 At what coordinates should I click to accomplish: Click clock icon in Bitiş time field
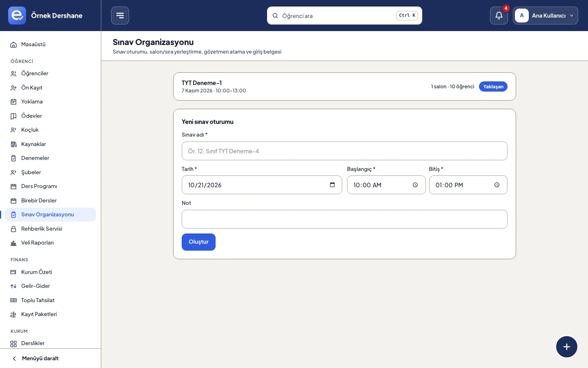tap(497, 185)
